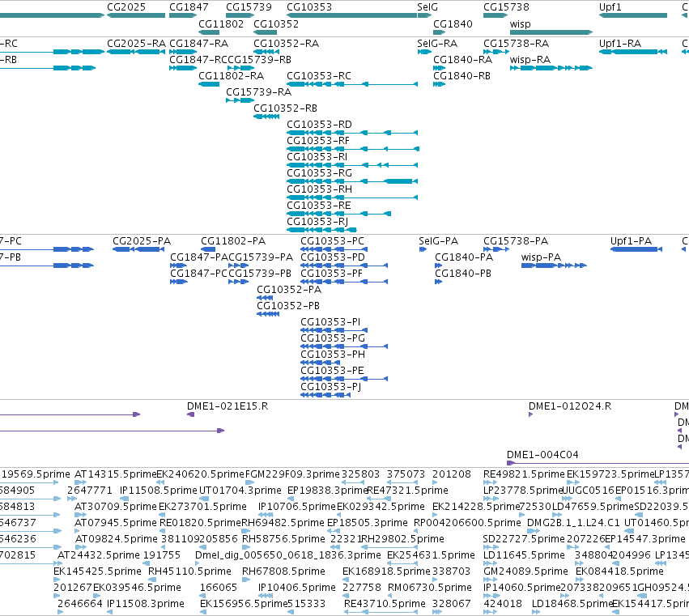Select transcript CG10353-RG label
Viewport: 689px width, 616px height.
(x=320, y=173)
